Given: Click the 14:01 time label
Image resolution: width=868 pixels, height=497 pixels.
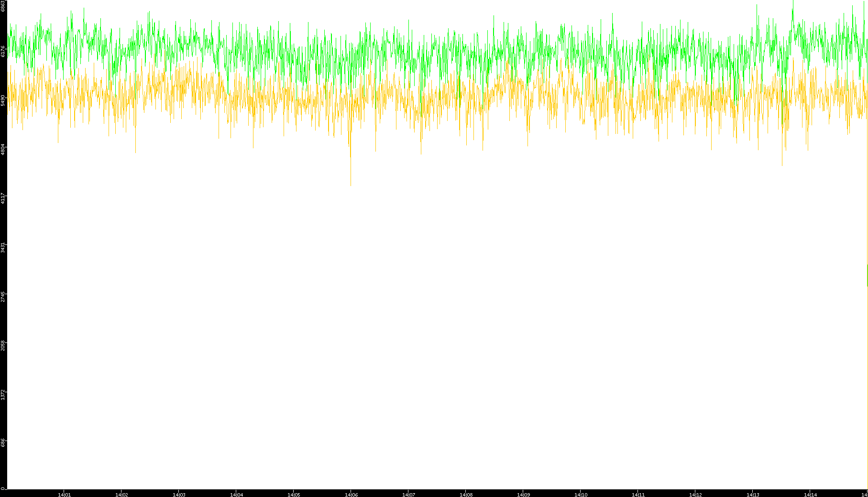Looking at the screenshot, I should tap(64, 495).
